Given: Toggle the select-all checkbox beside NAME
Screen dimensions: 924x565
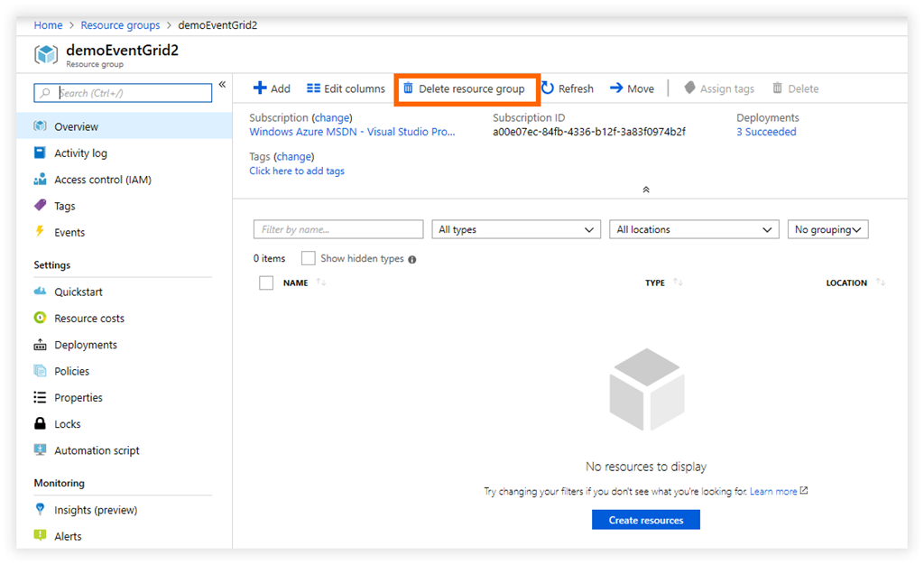Looking at the screenshot, I should tap(266, 283).
